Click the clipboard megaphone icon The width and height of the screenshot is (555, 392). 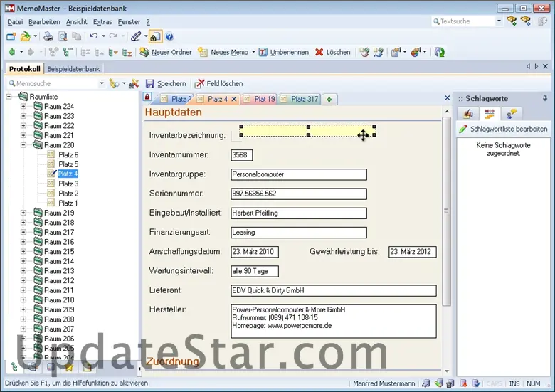396,53
